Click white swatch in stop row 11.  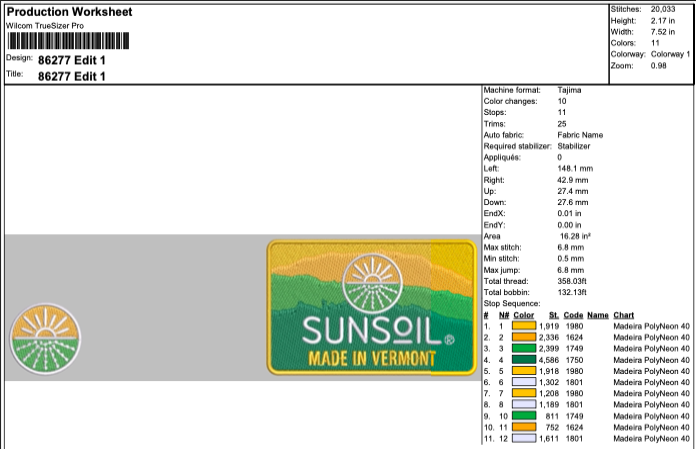tap(524, 438)
